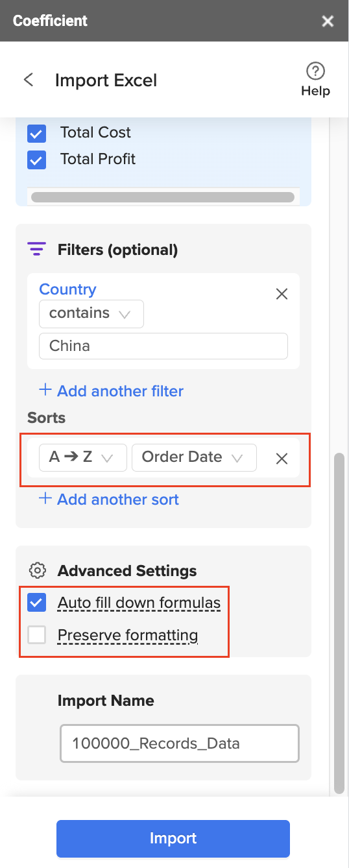Screen dimensions: 349x868
Task: Delete the Order Date sort with X
Action: pos(282,459)
